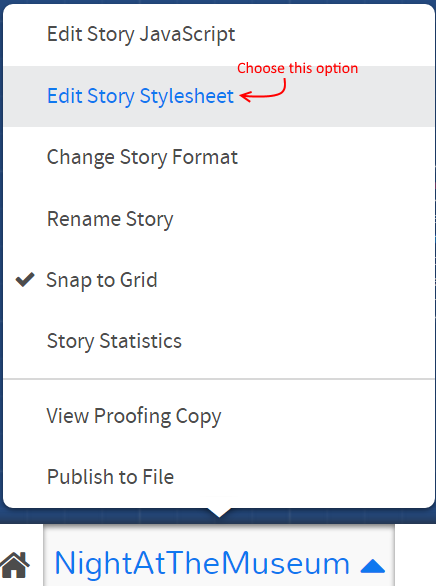
Task: Click the NightAtTheMuseum story name
Action: 202,563
